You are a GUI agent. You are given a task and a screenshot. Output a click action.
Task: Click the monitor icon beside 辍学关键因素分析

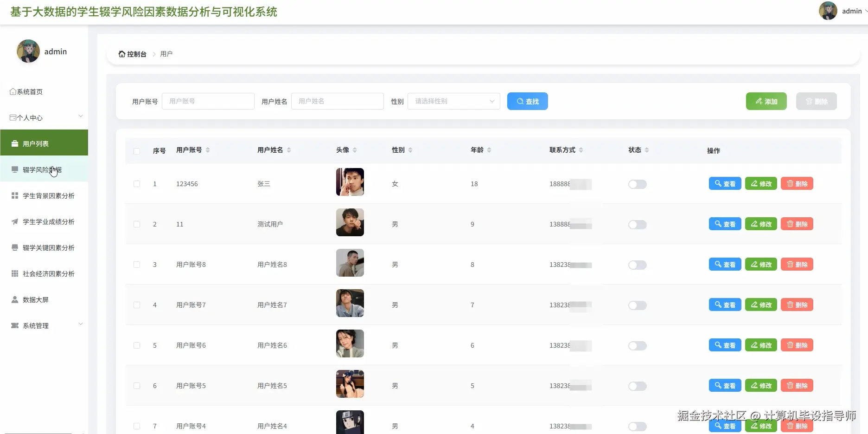[15, 248]
